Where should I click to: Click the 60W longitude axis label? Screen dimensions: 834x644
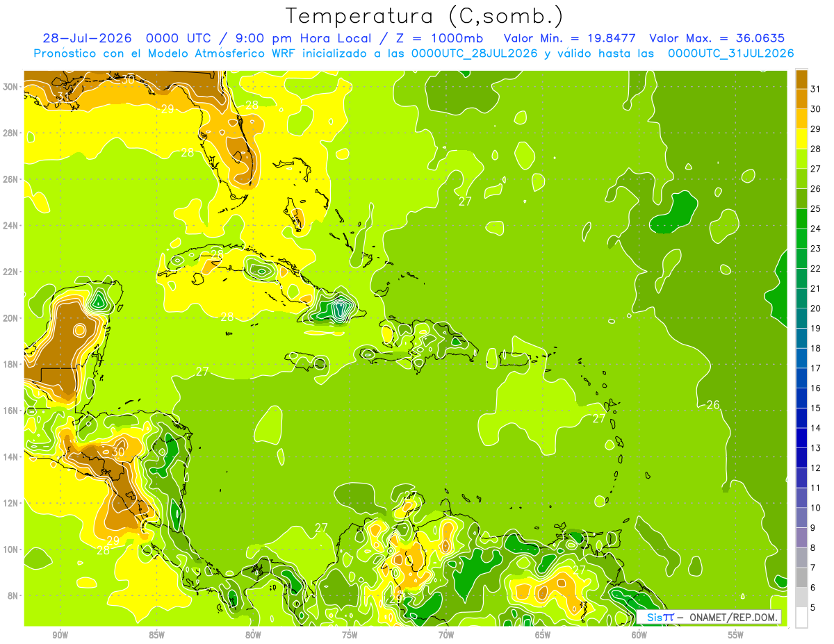click(x=639, y=634)
